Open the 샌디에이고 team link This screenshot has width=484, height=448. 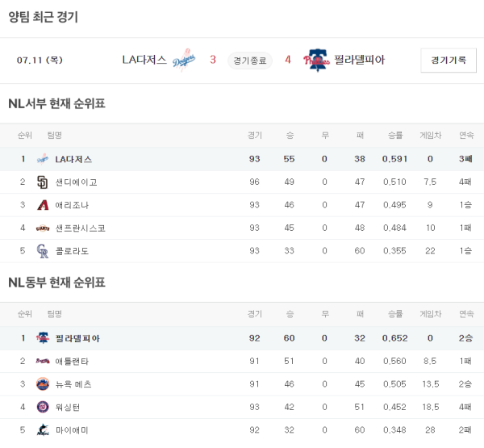[77, 182]
